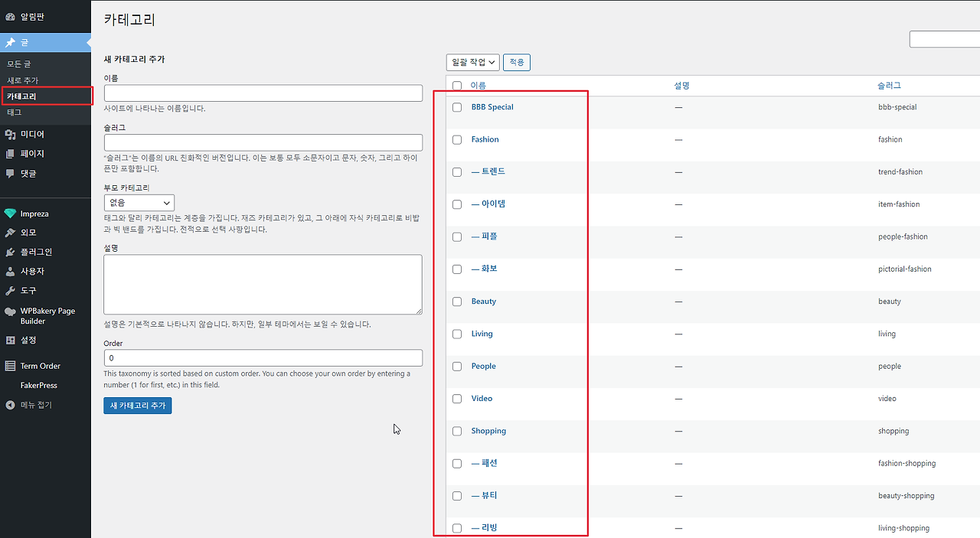The height and width of the screenshot is (538, 980).
Task: Click the WPBakery Page Builder cloud icon
Action: 11,311
